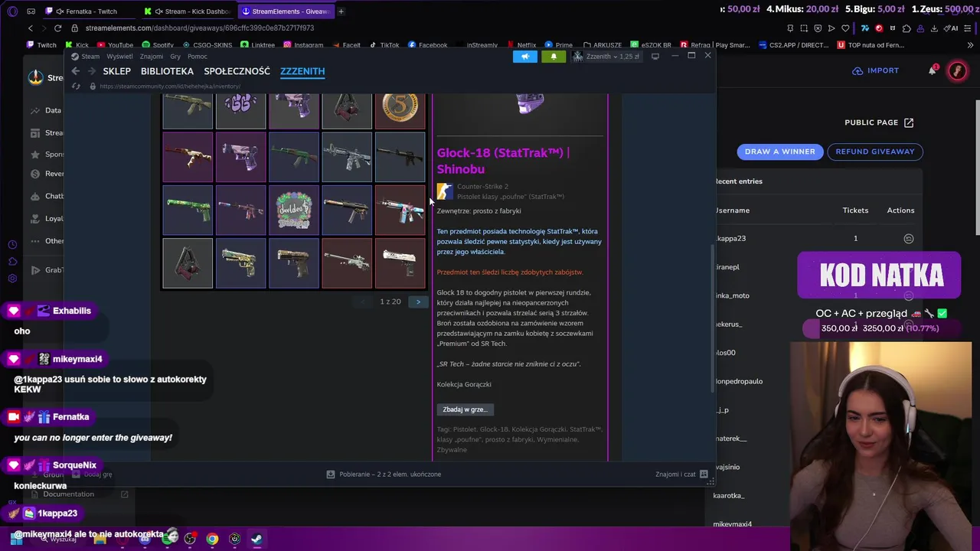980x551 pixels.
Task: Open the PUBLIC PAGE link
Action: tap(879, 122)
